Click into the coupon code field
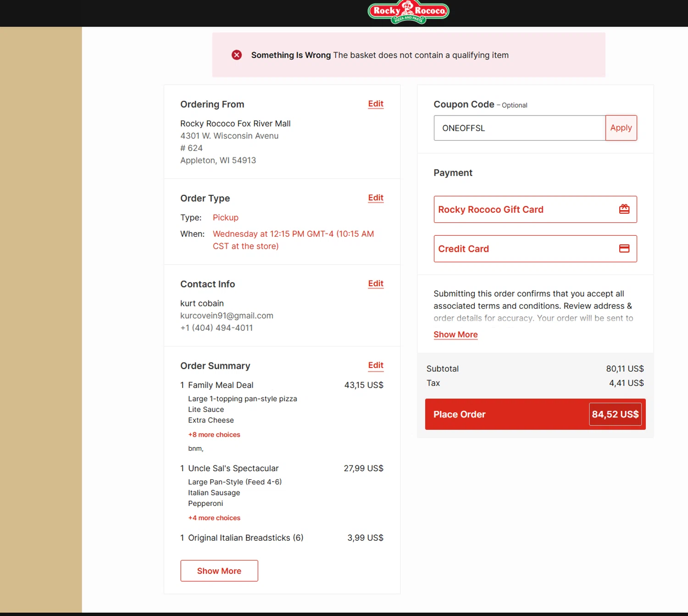Image resolution: width=688 pixels, height=616 pixels. (x=520, y=128)
